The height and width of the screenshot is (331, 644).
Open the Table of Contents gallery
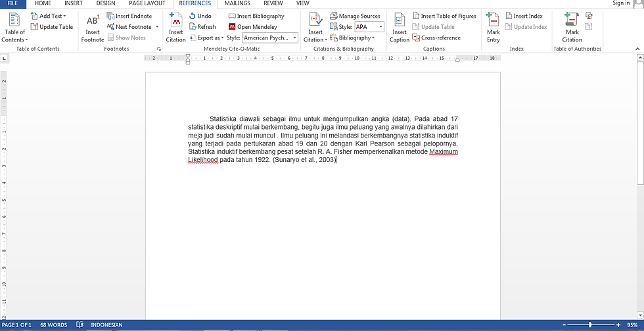[x=14, y=28]
